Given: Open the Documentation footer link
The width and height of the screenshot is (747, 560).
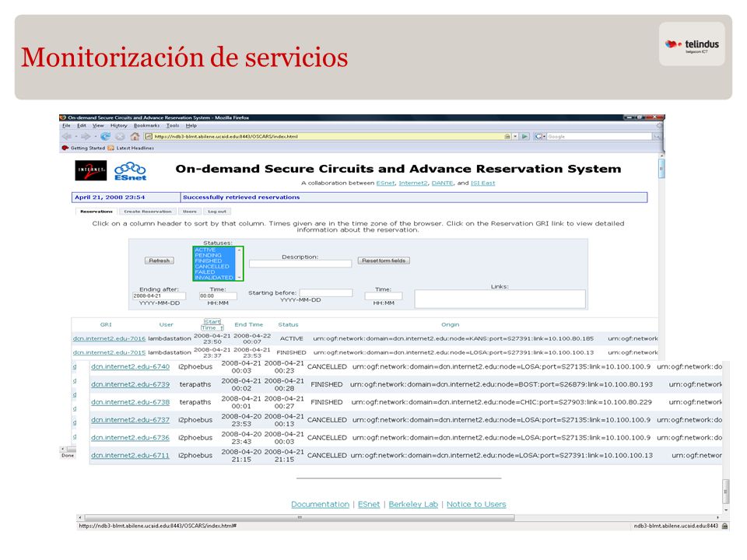Looking at the screenshot, I should (320, 504).
